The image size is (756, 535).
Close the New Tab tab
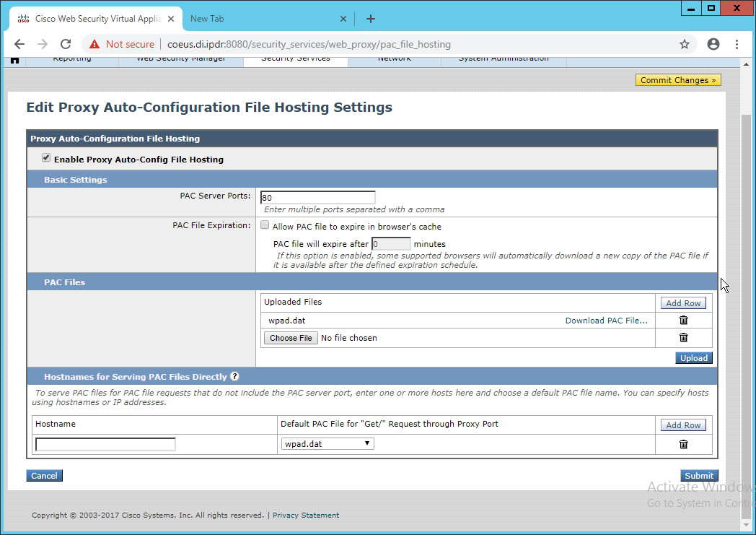(x=343, y=19)
